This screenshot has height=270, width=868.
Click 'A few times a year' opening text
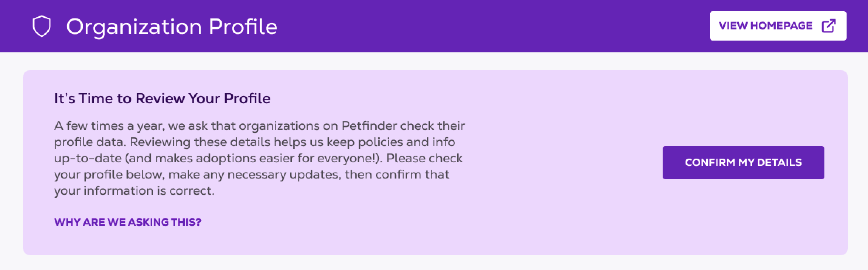(x=109, y=126)
